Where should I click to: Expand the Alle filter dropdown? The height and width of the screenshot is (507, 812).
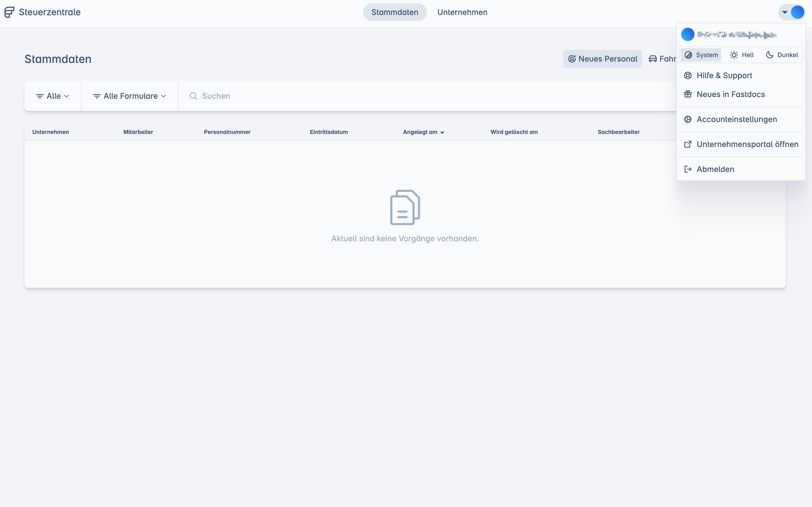click(x=53, y=96)
